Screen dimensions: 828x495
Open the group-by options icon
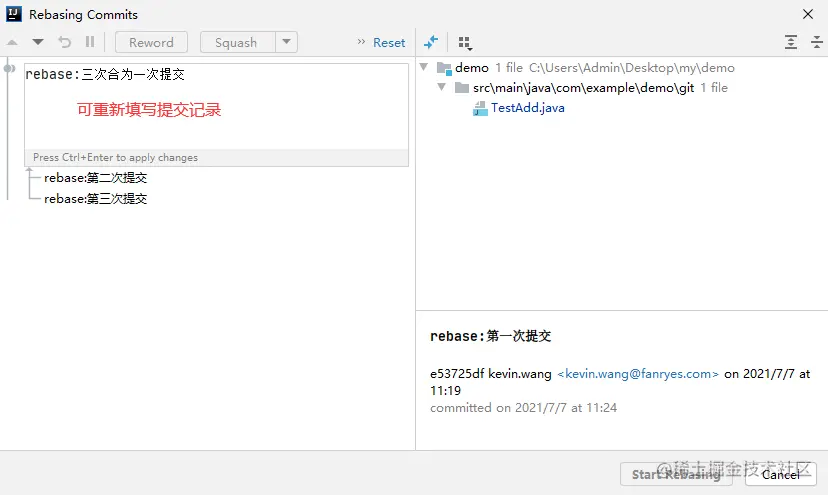[x=465, y=43]
